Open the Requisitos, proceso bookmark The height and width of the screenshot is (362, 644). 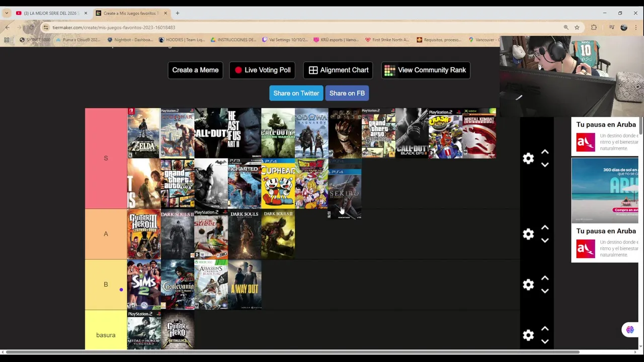(439, 40)
